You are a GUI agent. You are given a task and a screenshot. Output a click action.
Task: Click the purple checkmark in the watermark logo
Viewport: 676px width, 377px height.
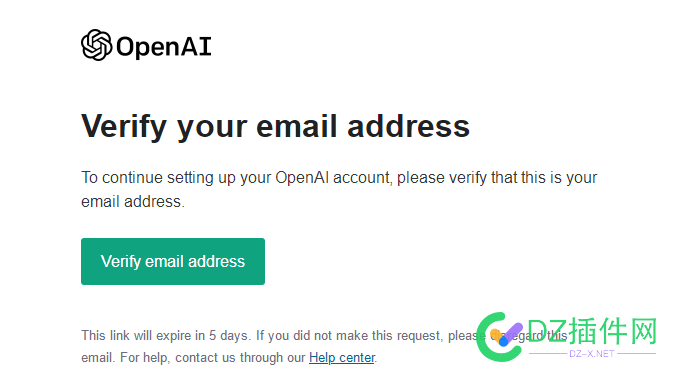coord(514,332)
